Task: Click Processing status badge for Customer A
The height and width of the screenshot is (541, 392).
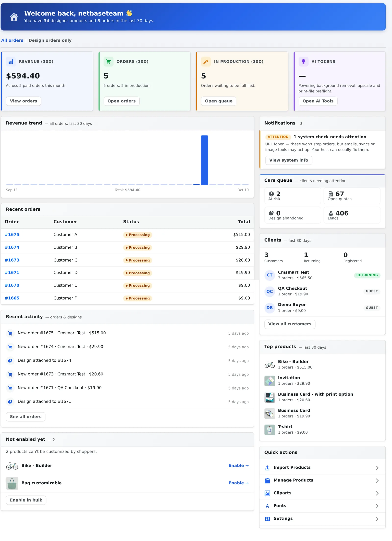Action: coord(137,235)
